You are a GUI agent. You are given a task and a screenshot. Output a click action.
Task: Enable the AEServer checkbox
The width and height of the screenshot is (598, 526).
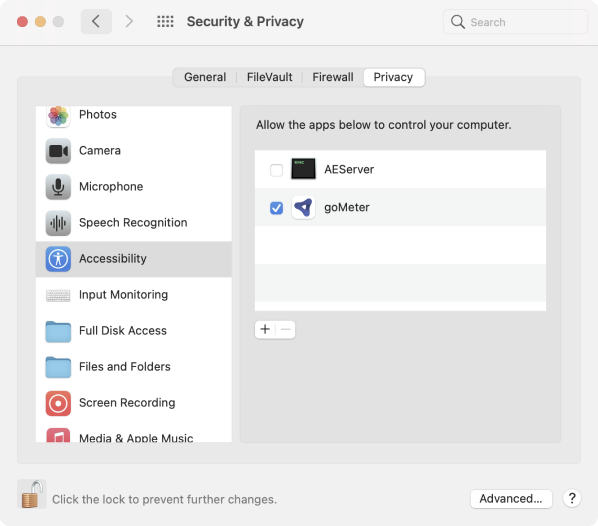(276, 169)
